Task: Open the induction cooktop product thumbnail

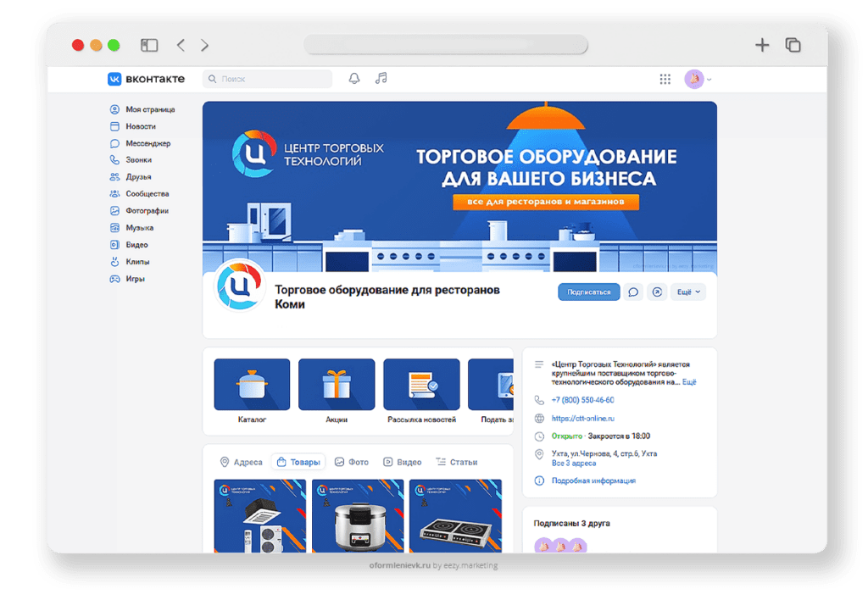Action: point(455,516)
